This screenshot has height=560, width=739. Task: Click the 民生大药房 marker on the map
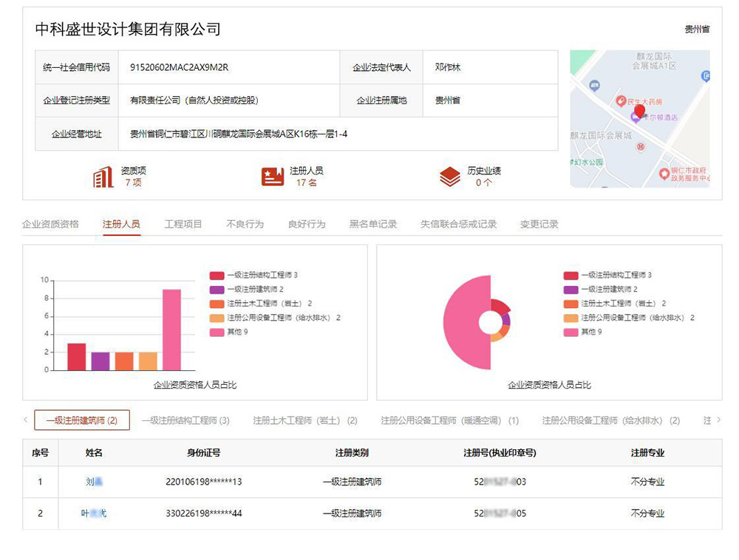[621, 101]
